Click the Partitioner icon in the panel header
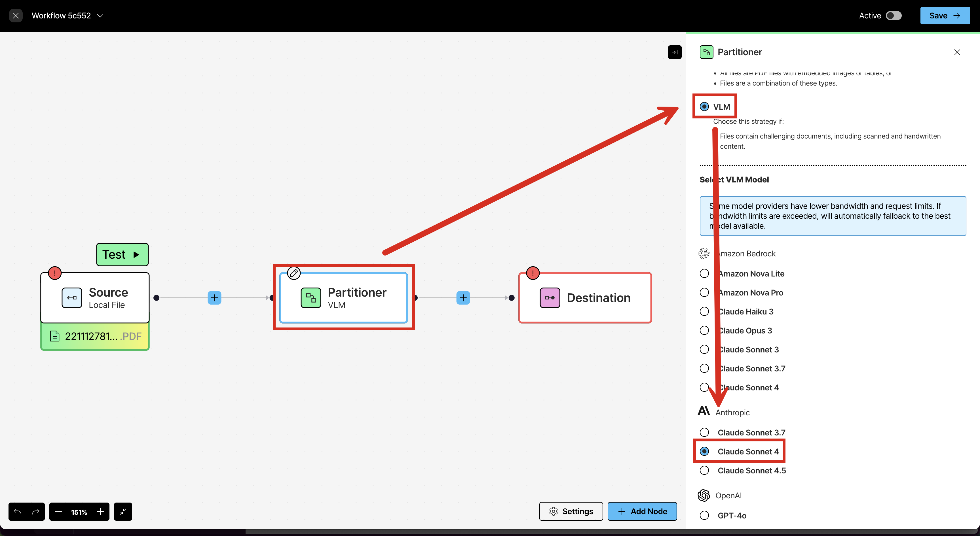 pos(706,52)
